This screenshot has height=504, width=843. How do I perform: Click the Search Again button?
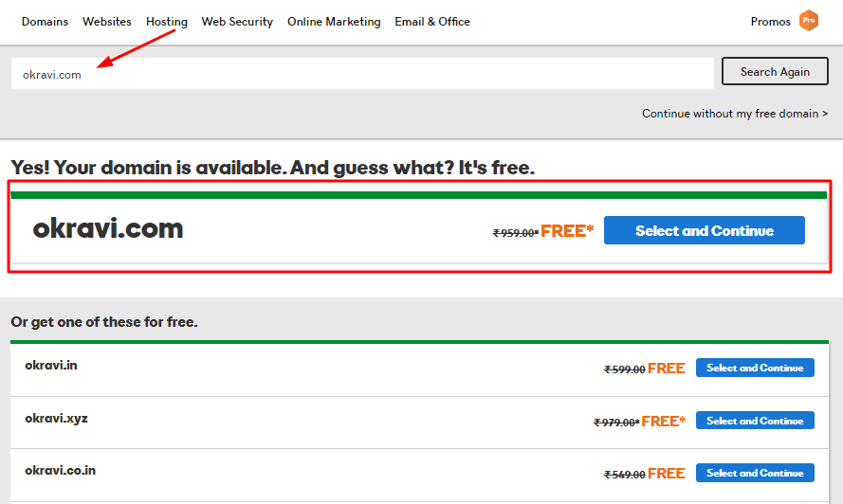pyautogui.click(x=775, y=71)
